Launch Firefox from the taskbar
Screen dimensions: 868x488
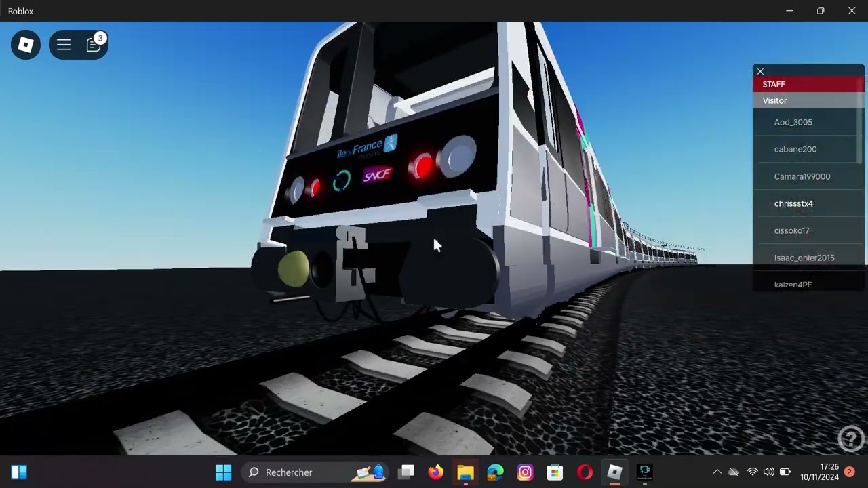coord(435,472)
